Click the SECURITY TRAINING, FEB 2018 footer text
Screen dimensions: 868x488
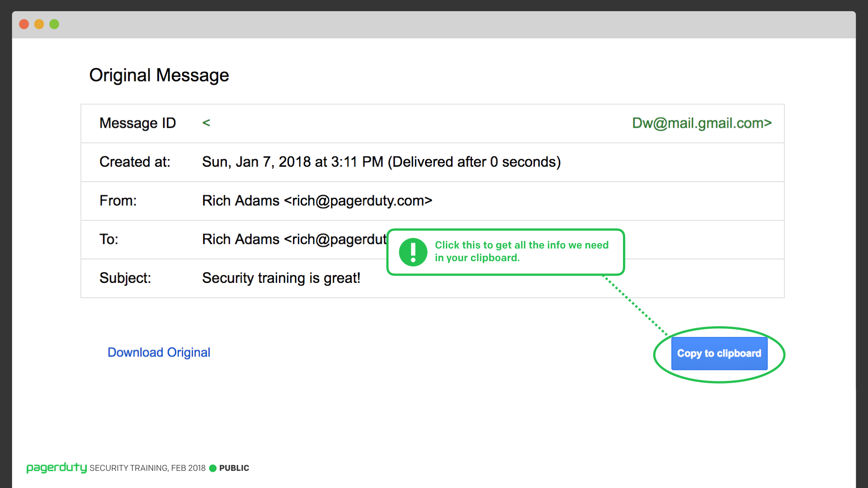coord(147,468)
